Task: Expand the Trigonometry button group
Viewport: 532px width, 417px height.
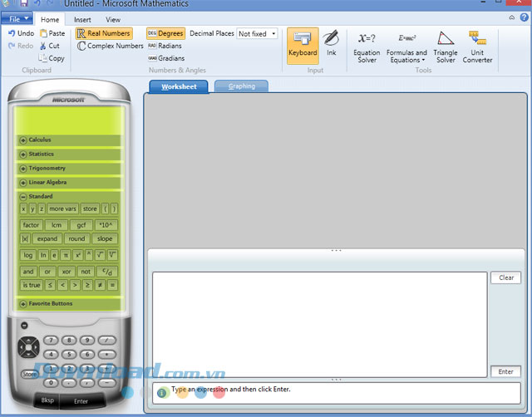Action: 23,168
